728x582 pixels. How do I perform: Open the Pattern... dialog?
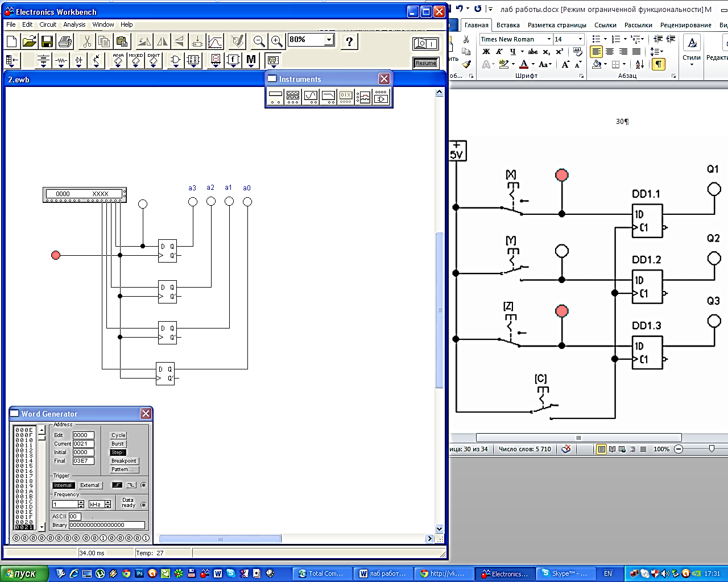pos(123,469)
